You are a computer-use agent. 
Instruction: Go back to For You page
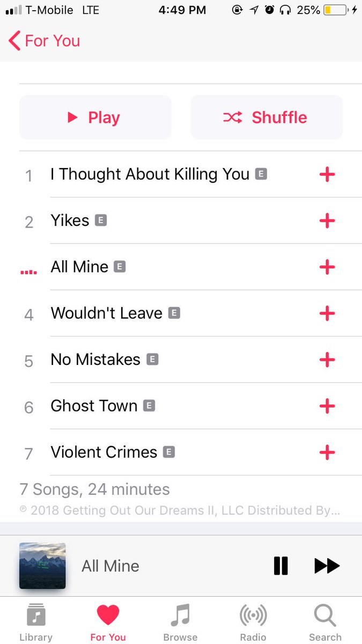(x=45, y=41)
